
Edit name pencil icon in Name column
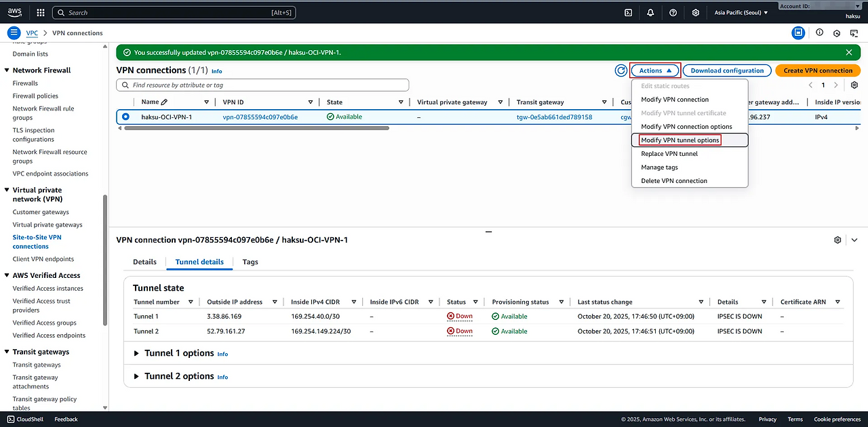(x=164, y=102)
